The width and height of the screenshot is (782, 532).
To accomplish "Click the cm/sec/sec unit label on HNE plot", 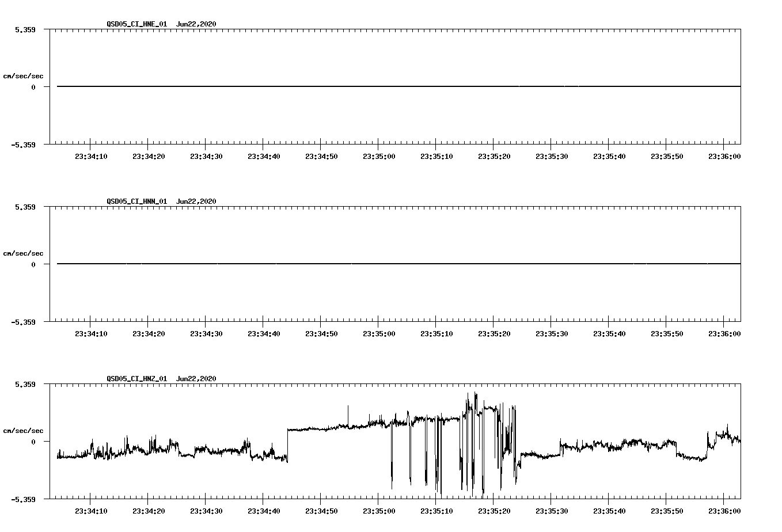I will click(23, 76).
